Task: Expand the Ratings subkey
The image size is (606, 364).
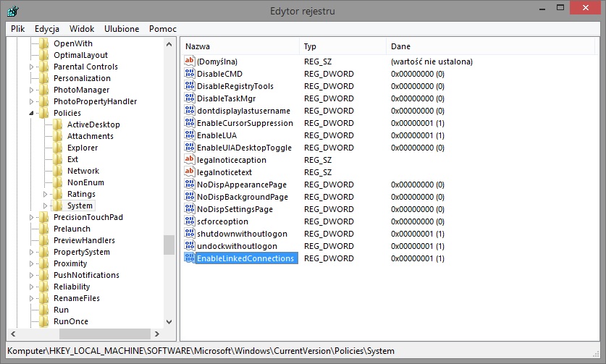Action: [x=45, y=194]
